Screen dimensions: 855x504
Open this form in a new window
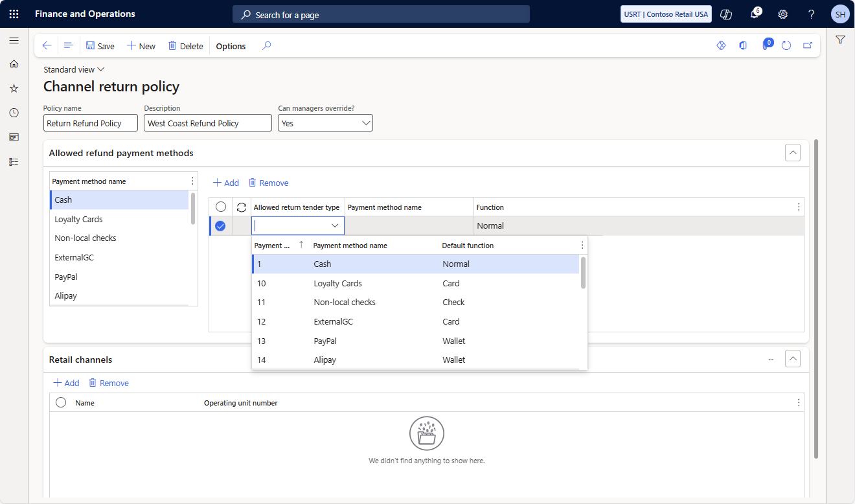[808, 45]
